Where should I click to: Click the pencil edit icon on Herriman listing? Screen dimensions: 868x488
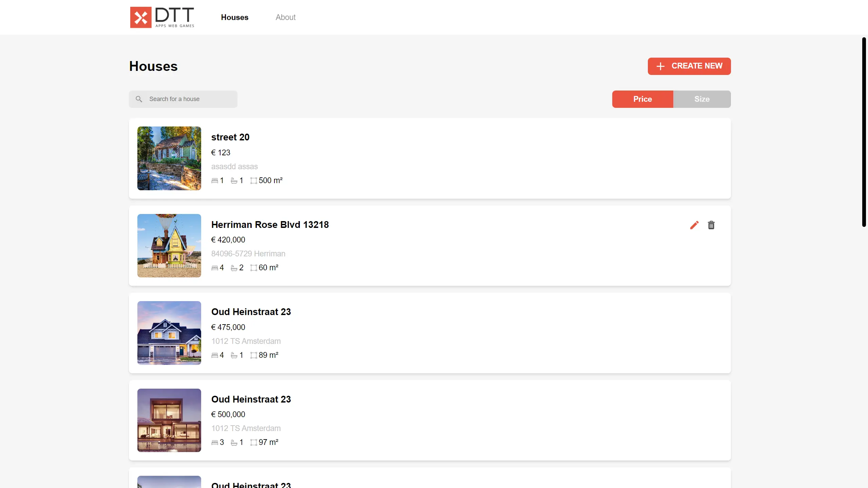pos(694,225)
